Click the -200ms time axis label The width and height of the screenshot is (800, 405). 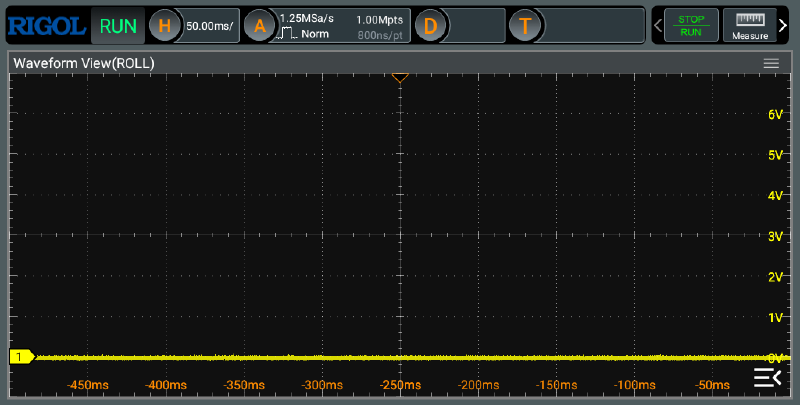478,385
